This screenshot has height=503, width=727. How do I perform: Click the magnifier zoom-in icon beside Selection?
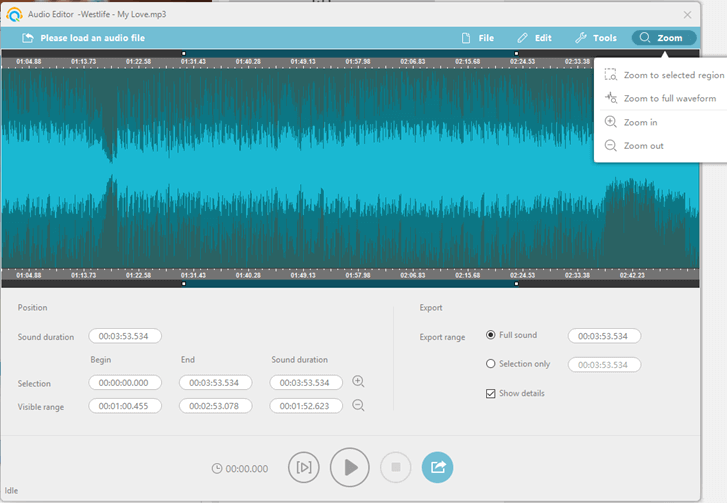[358, 382]
